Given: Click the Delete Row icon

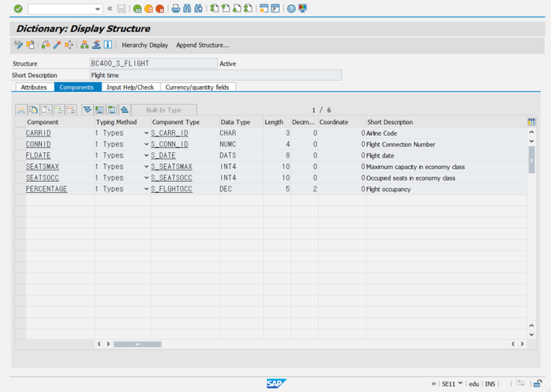Looking at the screenshot, I should pyautogui.click(x=70, y=110).
